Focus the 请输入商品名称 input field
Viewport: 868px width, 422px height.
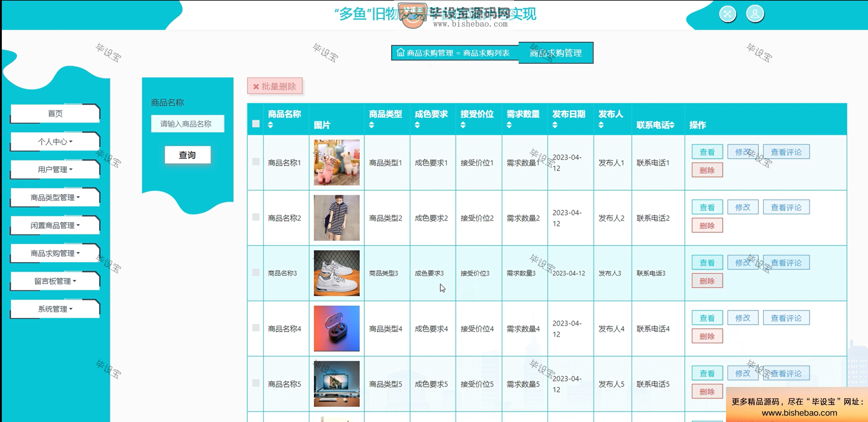click(x=187, y=124)
